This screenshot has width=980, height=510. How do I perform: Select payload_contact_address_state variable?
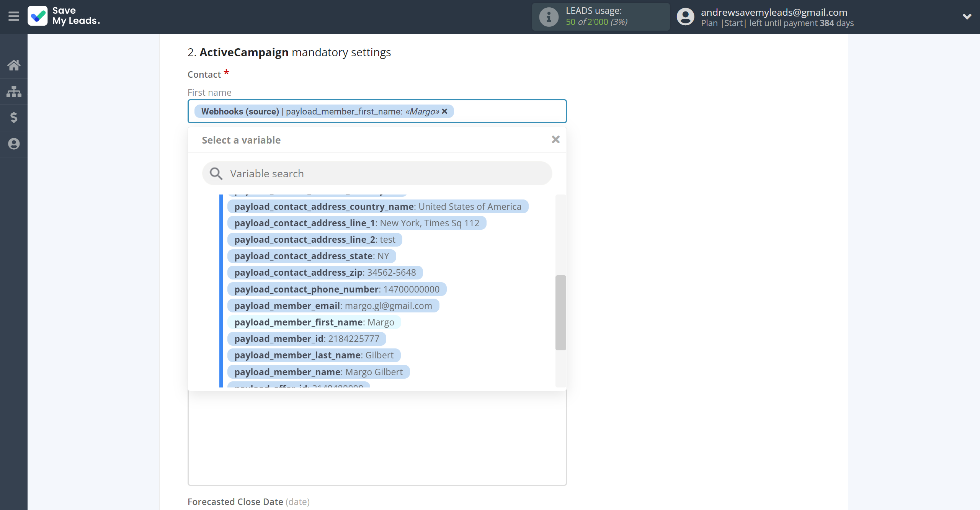(312, 256)
